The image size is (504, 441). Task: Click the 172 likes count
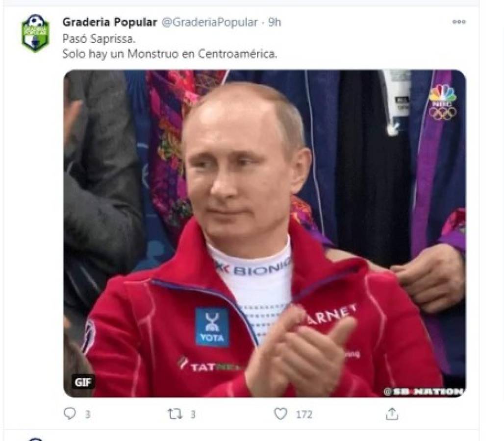coord(304,415)
